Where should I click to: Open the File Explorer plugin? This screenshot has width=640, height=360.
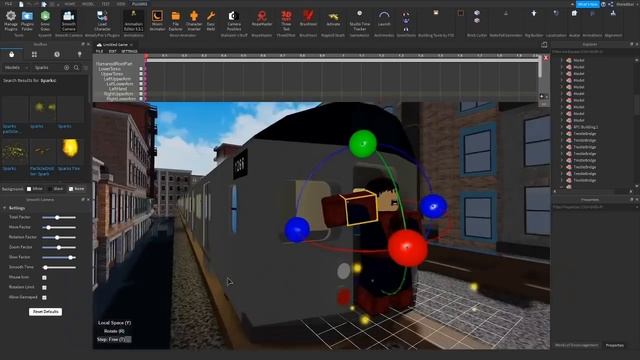pos(176,20)
